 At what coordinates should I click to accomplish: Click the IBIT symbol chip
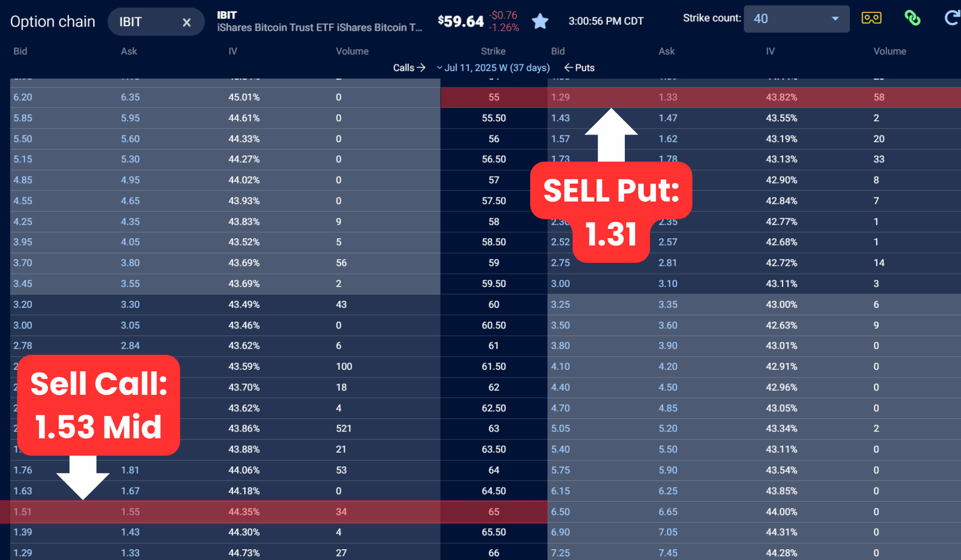[130, 21]
